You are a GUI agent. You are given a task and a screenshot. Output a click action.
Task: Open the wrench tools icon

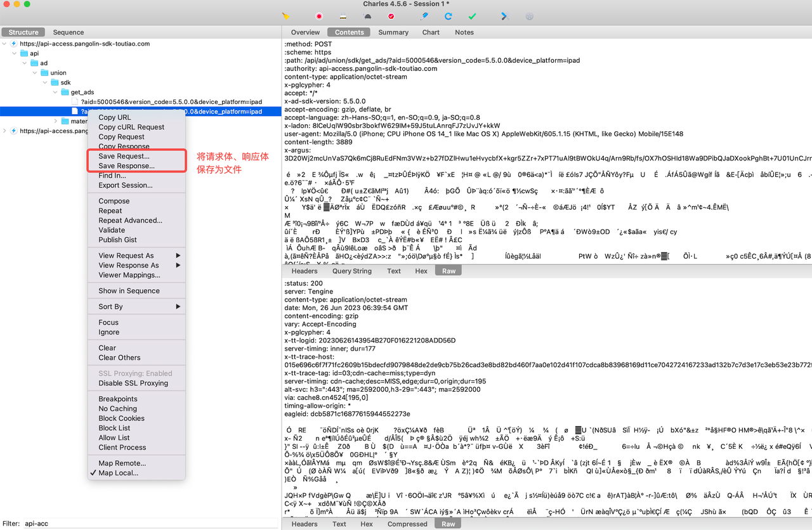point(505,16)
